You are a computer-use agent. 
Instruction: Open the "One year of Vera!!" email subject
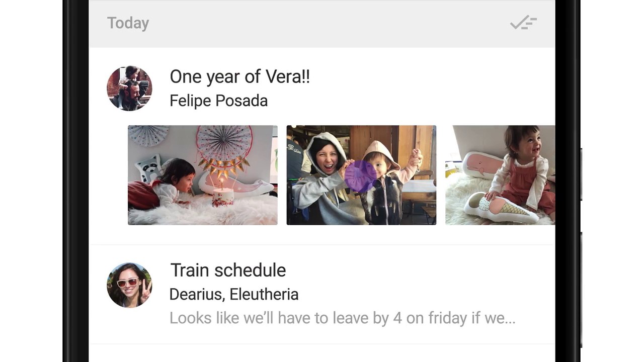click(x=239, y=77)
